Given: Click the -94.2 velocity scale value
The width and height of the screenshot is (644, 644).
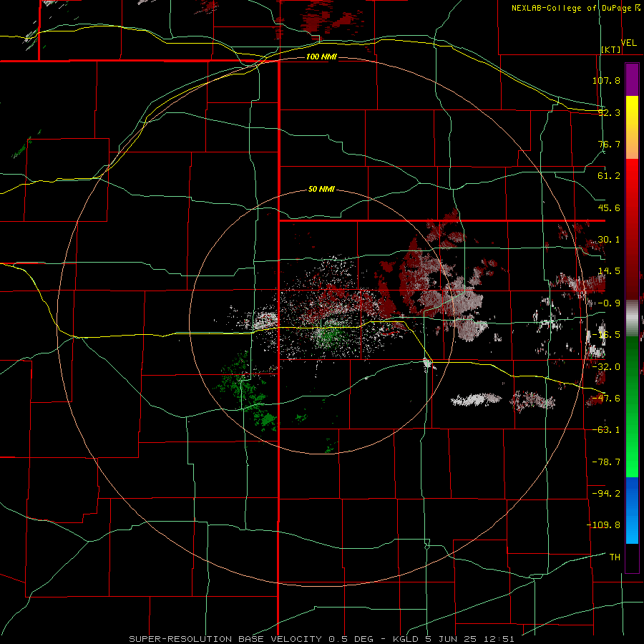Looking at the screenshot, I should tap(606, 493).
